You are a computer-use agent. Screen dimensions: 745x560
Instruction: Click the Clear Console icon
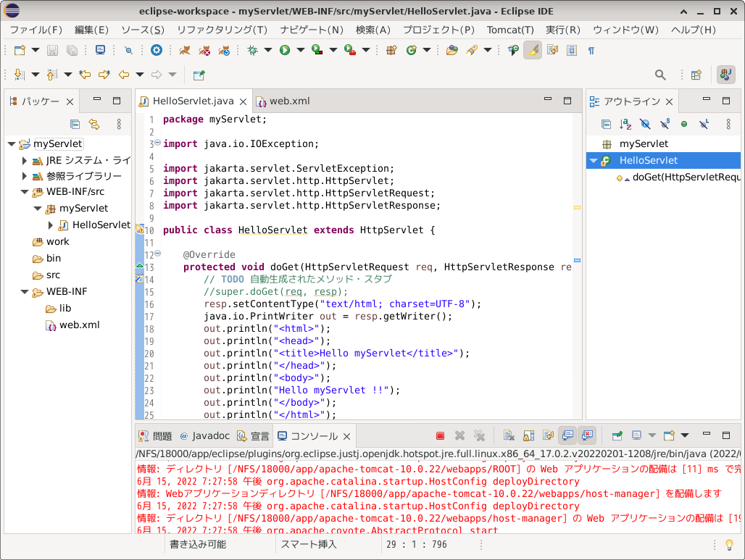(x=509, y=435)
